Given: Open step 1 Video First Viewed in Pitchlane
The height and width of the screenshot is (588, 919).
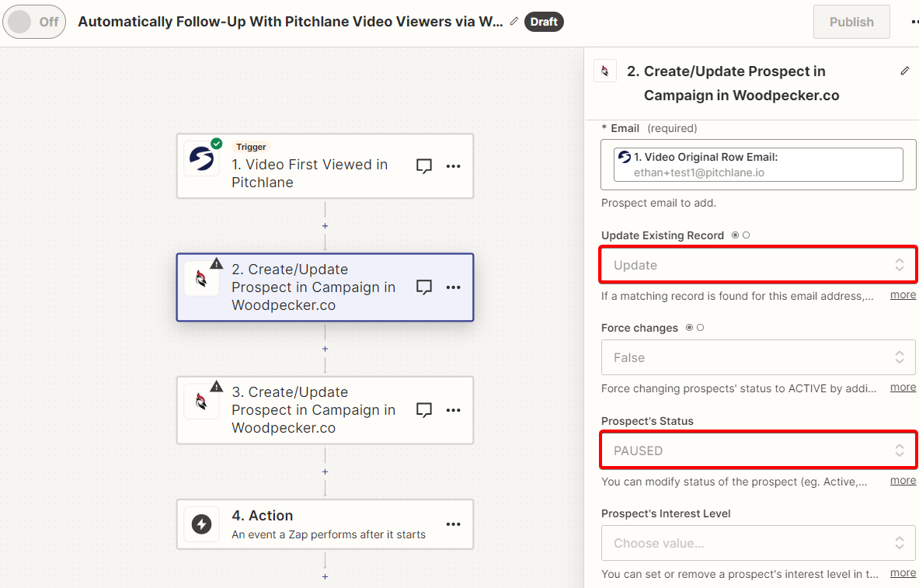Looking at the screenshot, I should click(325, 166).
